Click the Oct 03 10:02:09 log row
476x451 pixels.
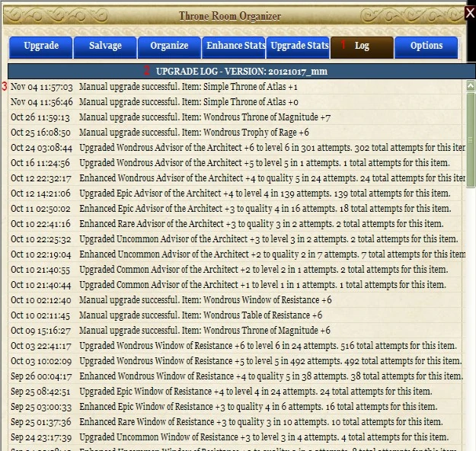235,361
